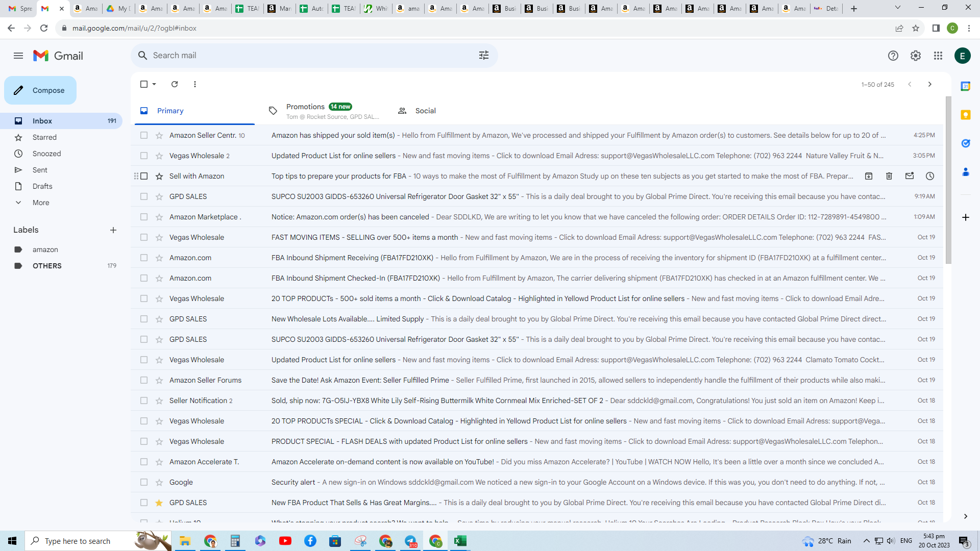Go to the newer page with left chevron

pyautogui.click(x=910, y=84)
